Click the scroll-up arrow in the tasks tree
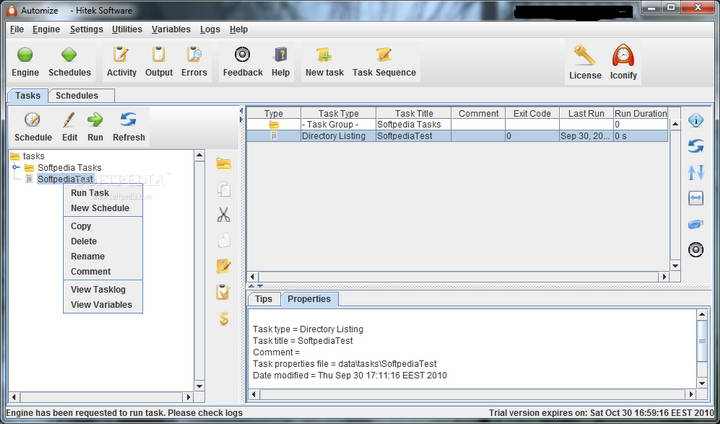The width and height of the screenshot is (720, 424). [199, 155]
